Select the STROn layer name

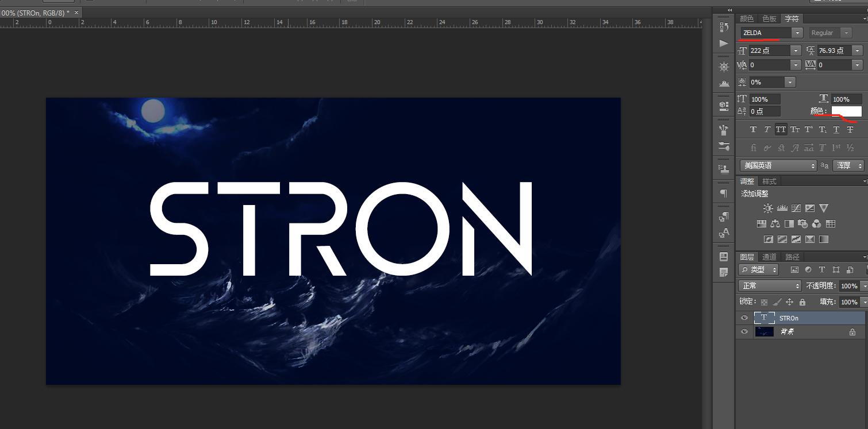(x=789, y=318)
